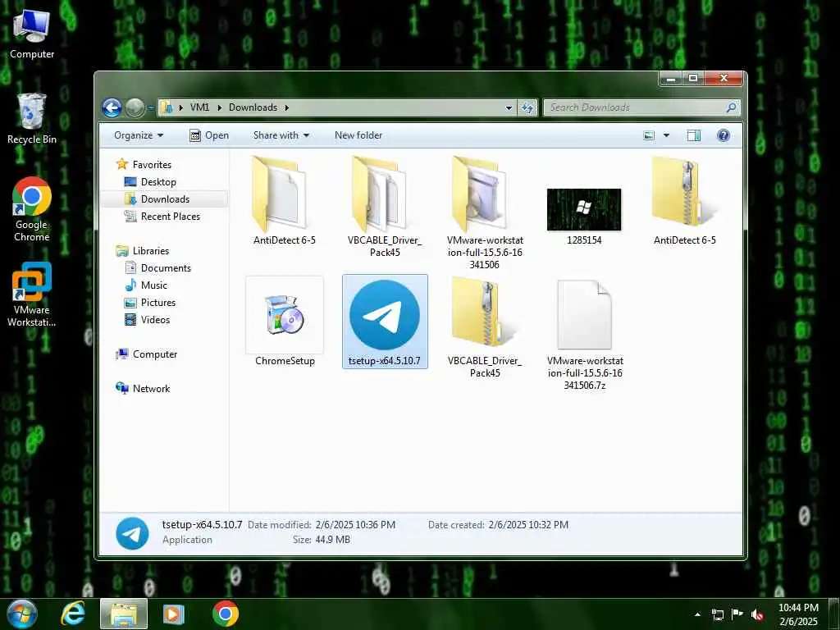Select the Recycle Bin desktop icon

[x=32, y=118]
